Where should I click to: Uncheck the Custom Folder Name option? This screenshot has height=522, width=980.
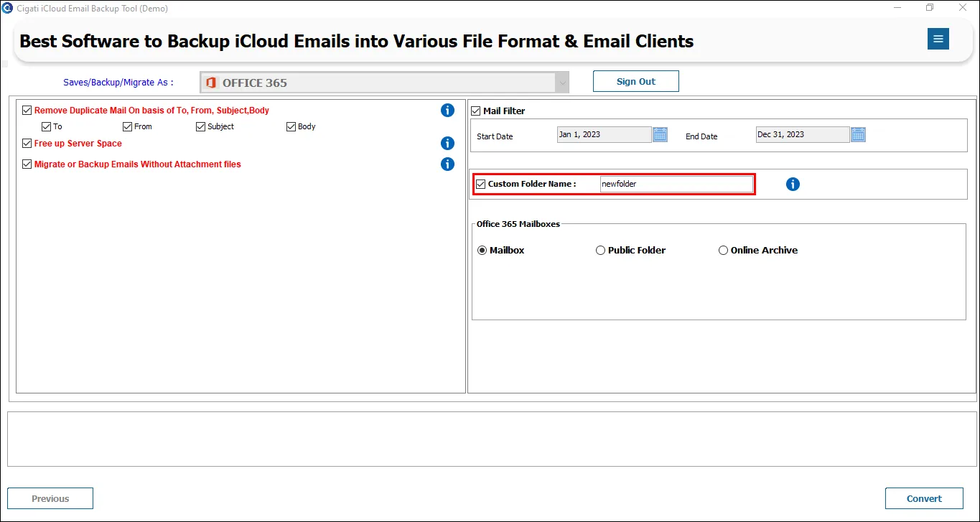tap(481, 185)
